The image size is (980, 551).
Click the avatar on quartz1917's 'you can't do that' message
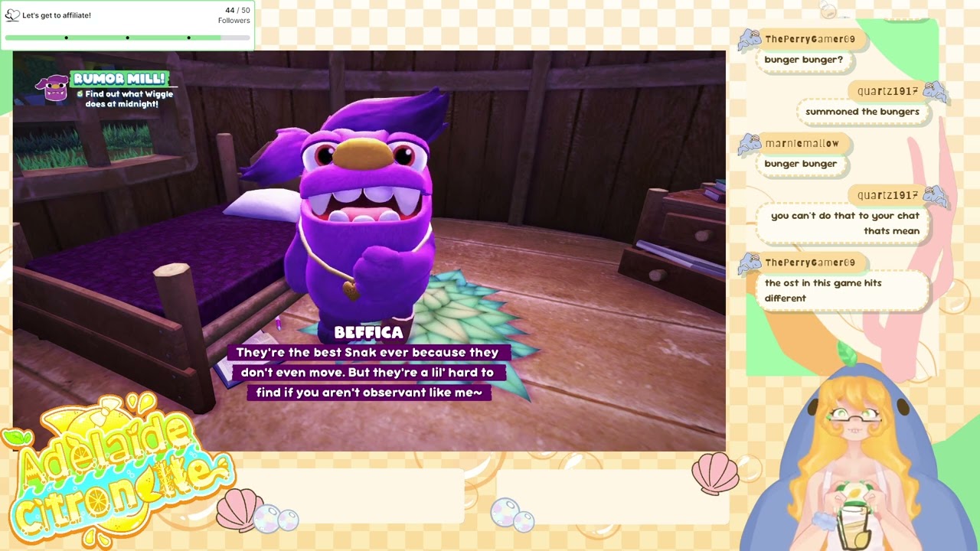tap(935, 197)
